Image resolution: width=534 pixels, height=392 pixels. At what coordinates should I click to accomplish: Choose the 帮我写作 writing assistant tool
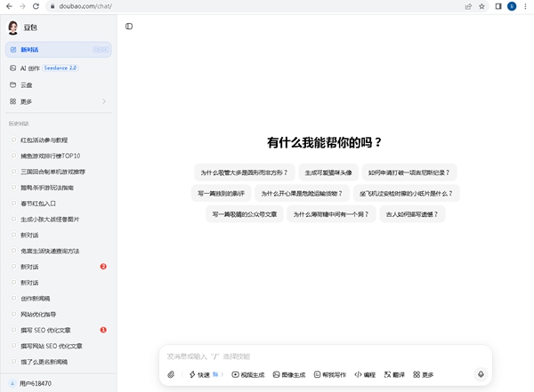(x=330, y=375)
